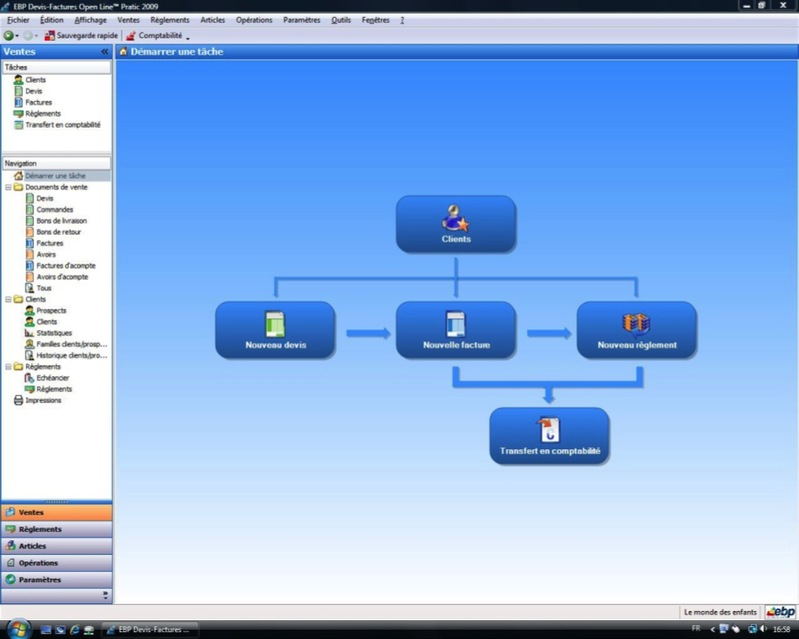Open the Devis task icon in Tâches

point(18,91)
